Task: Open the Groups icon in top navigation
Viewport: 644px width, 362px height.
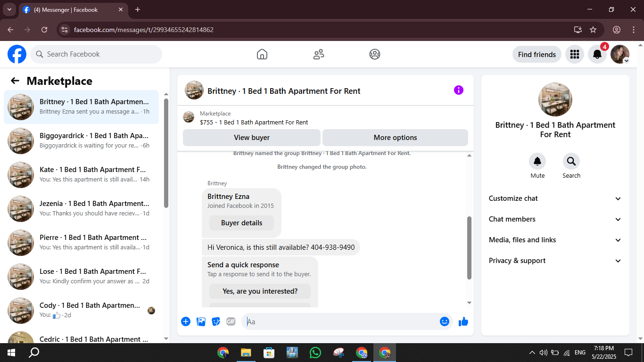Action: [375, 54]
